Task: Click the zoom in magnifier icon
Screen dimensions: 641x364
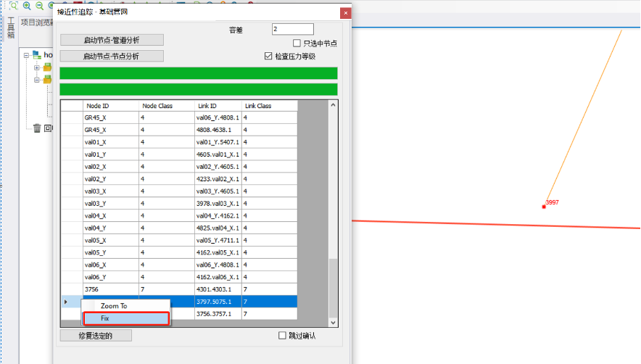Action: (26, 5)
